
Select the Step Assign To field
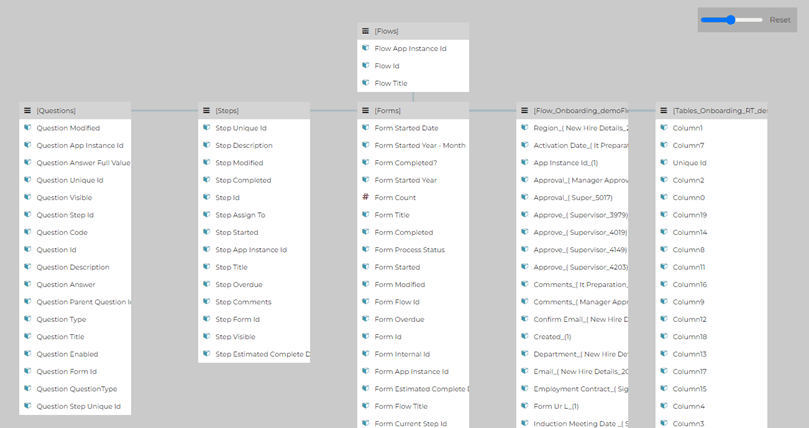pyautogui.click(x=254, y=215)
